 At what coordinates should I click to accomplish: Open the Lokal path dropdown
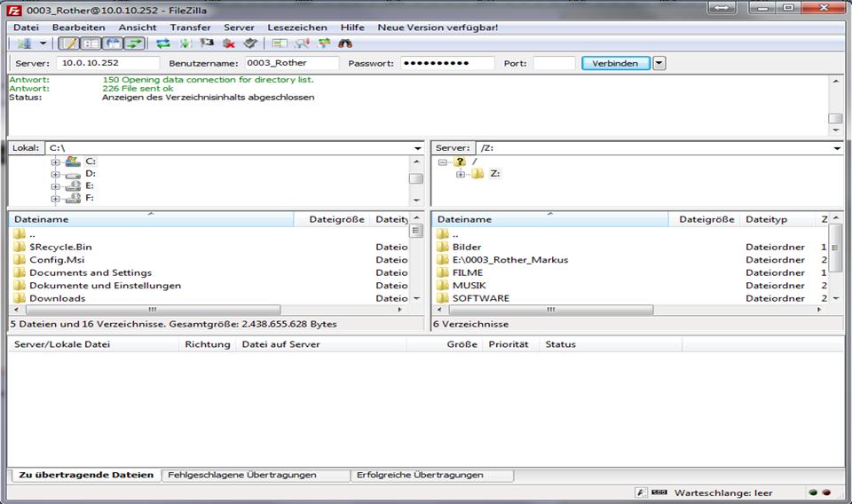(x=417, y=148)
